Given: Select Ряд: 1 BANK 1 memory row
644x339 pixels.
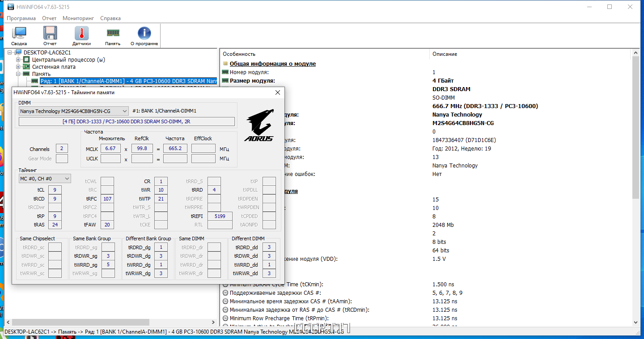Looking at the screenshot, I should (128, 81).
